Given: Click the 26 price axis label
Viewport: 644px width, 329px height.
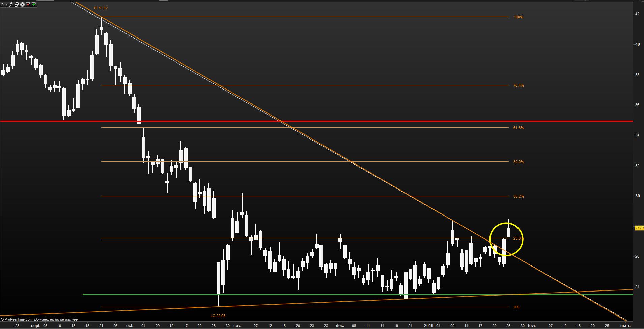Looking at the screenshot, I should (x=637, y=256).
